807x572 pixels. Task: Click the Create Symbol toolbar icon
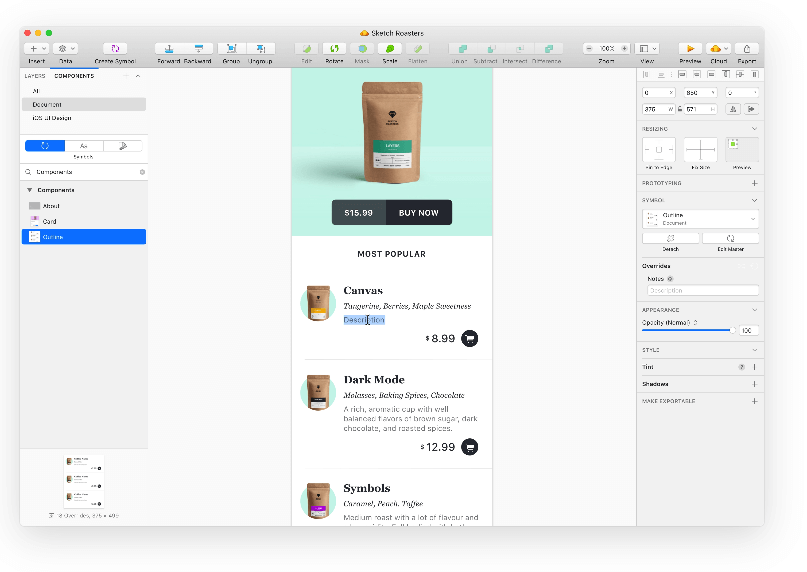115,48
